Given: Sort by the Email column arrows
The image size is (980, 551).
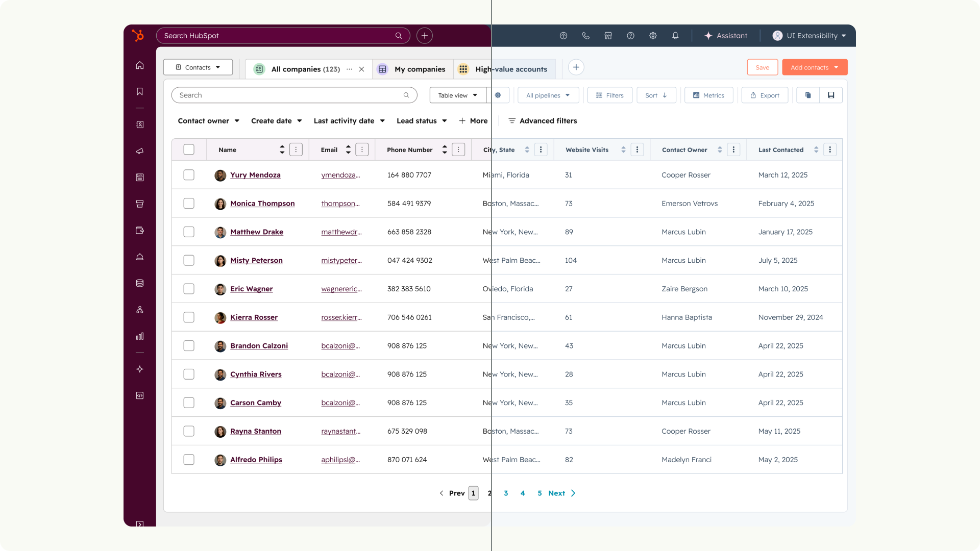Looking at the screenshot, I should click(x=348, y=149).
